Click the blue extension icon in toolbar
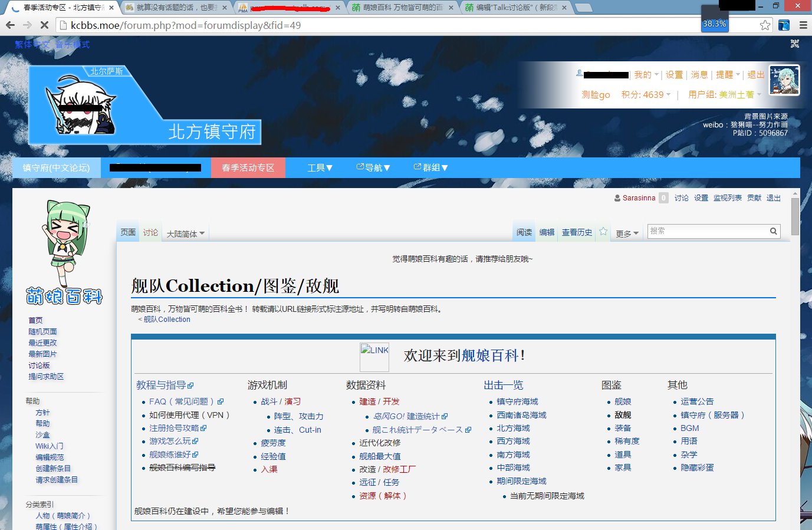812x530 pixels. tap(784, 25)
